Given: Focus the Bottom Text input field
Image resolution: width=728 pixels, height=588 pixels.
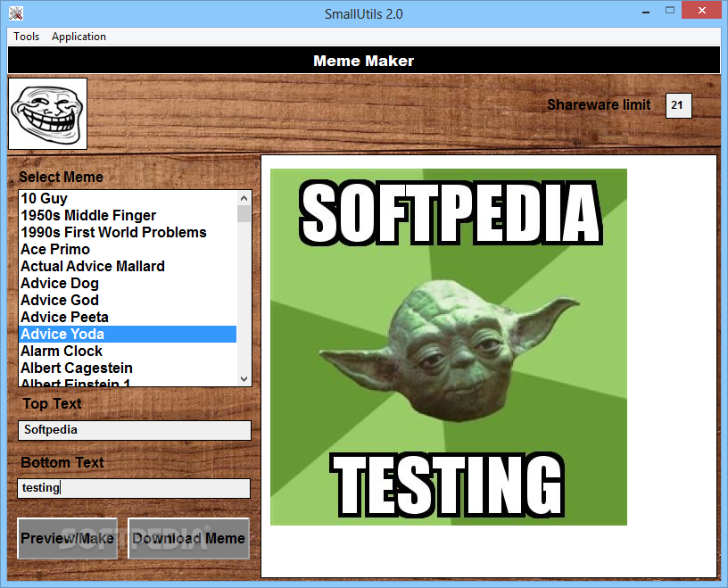Looking at the screenshot, I should [134, 488].
